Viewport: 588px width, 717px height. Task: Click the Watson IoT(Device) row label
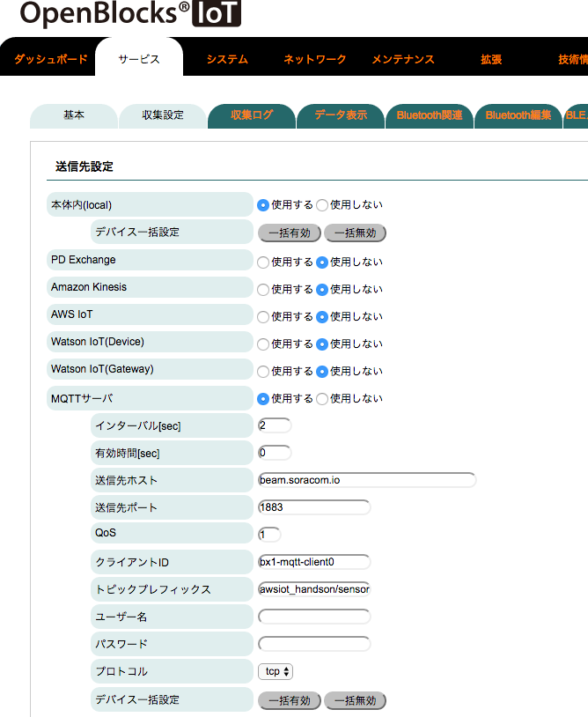point(150,342)
